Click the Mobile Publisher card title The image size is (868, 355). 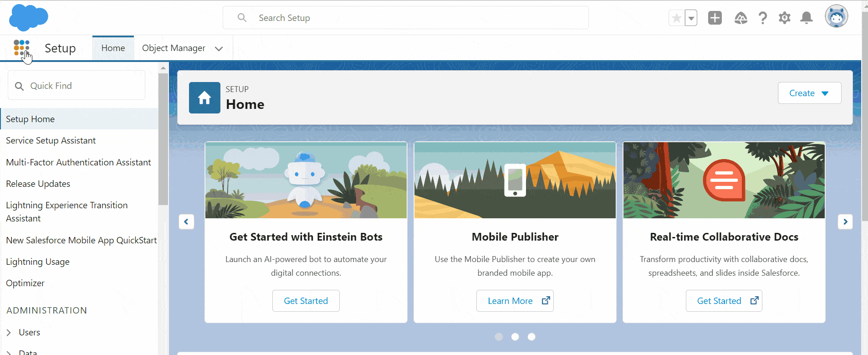pyautogui.click(x=515, y=237)
